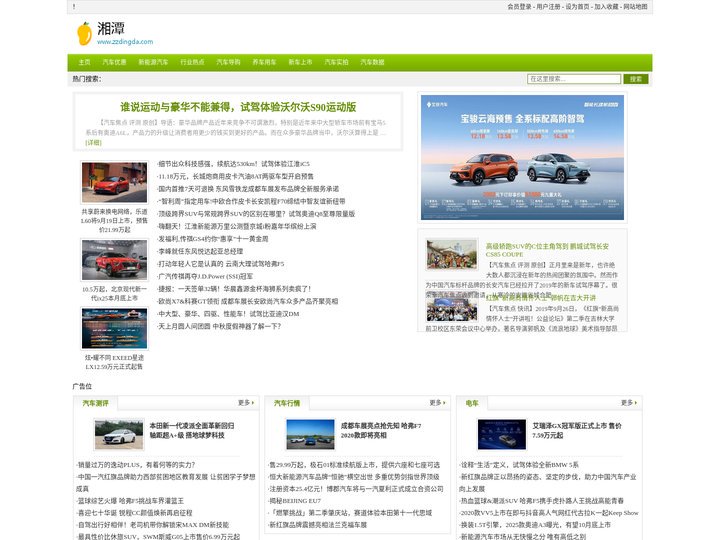
Task: Switch to the 电车 tab
Action: click(472, 403)
